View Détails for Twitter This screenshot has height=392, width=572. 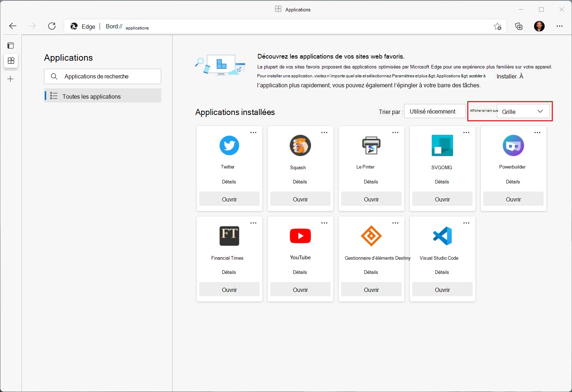point(229,182)
